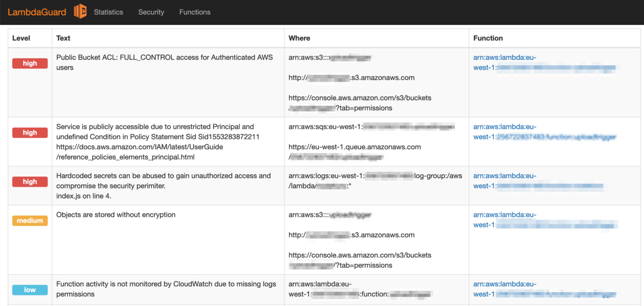Click s3.amazonaws.com URL in Public Bucket row

pyautogui.click(x=351, y=78)
